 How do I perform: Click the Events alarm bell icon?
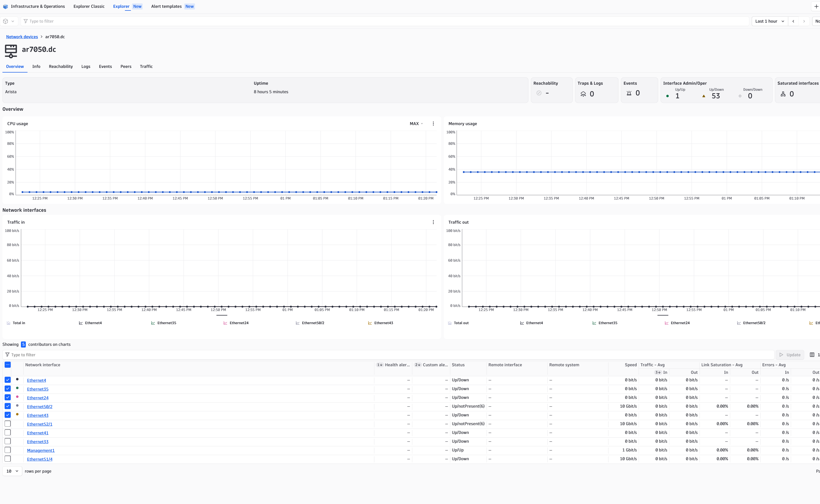[x=629, y=93]
